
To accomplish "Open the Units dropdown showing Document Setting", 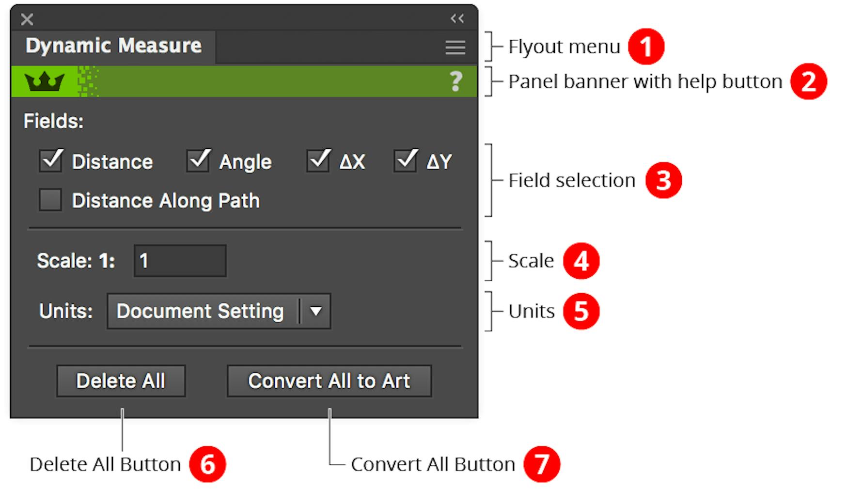I will click(204, 312).
